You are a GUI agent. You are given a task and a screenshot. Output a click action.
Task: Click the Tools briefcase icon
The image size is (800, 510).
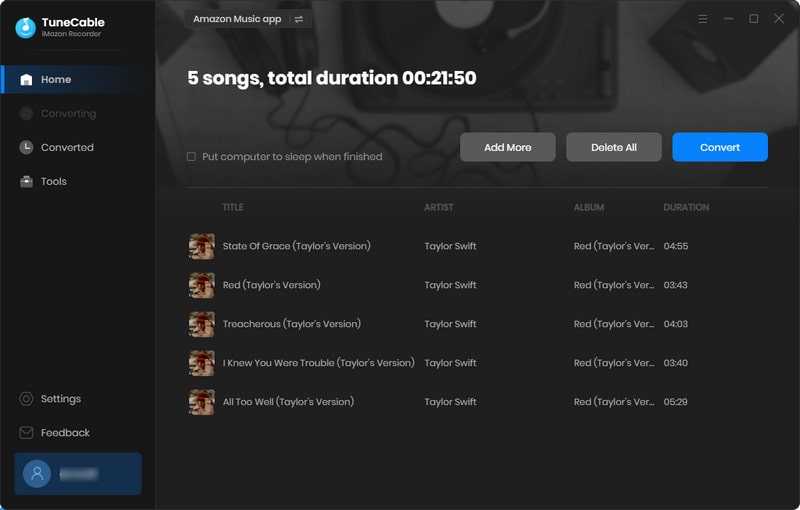tap(26, 182)
